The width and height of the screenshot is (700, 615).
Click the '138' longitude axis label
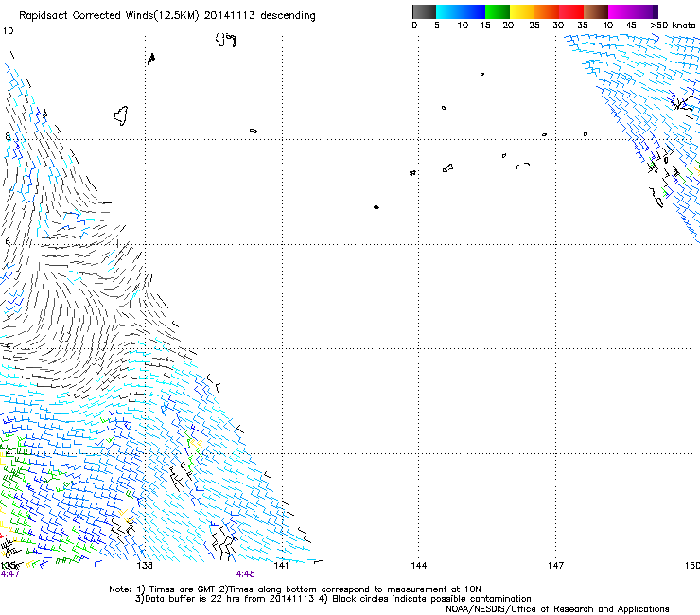click(145, 566)
